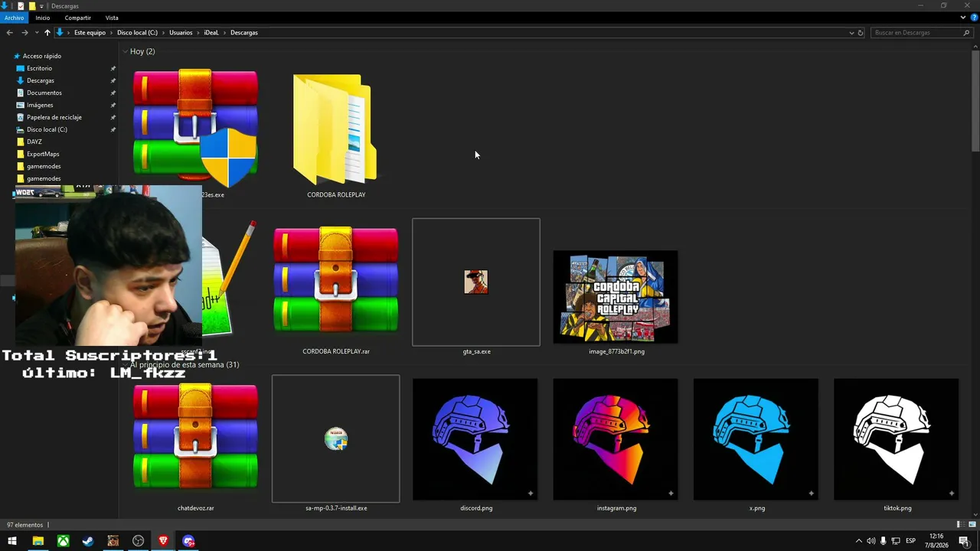Screen dimensions: 980x551
Task: Open the clock and calendar flyout
Action: [936, 541]
